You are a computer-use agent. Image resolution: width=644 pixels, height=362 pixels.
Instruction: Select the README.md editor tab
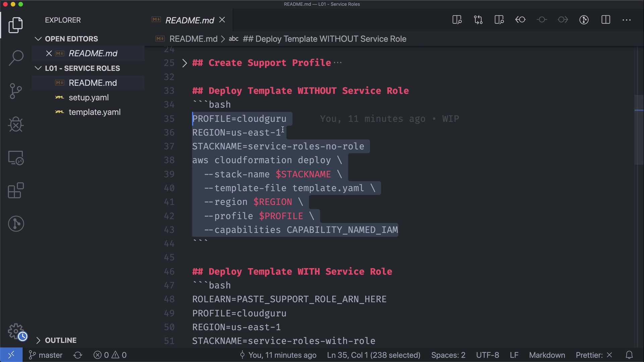(x=190, y=20)
